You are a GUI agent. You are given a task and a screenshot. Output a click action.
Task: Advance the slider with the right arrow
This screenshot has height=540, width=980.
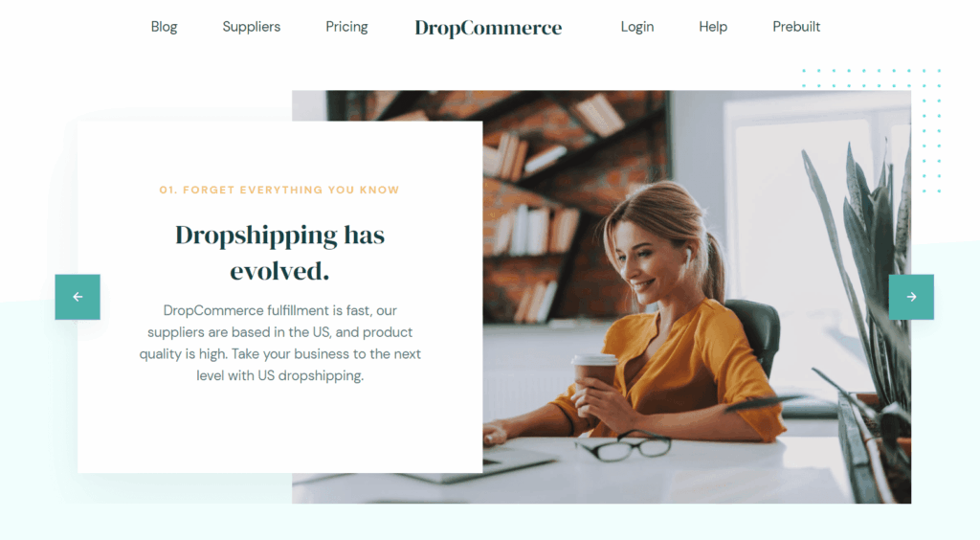911,297
